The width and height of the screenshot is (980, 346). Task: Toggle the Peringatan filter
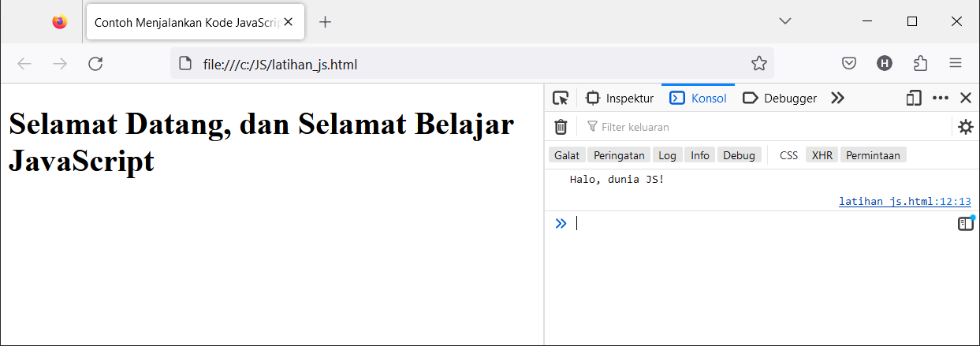click(x=620, y=155)
